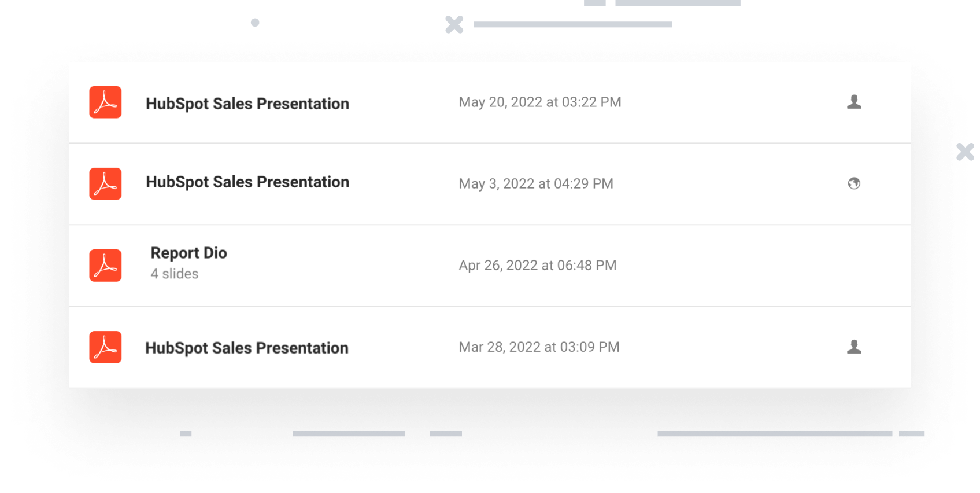Open HubSpot Sales Presentation dated Mar 28
The image size is (980, 493).
pos(247,348)
